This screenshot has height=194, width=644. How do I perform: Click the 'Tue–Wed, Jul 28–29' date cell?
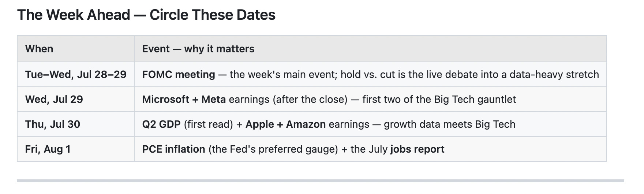[x=76, y=74]
